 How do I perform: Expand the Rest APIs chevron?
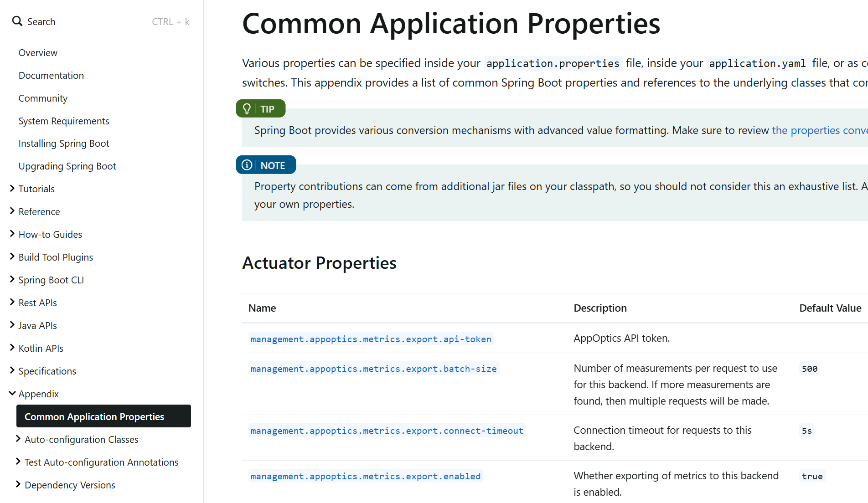click(12, 302)
